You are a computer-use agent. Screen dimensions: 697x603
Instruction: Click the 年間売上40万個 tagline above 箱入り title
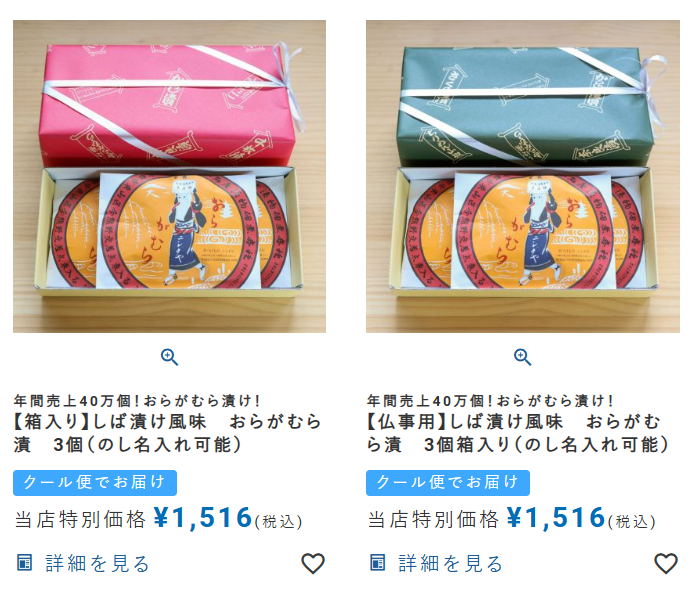click(137, 400)
